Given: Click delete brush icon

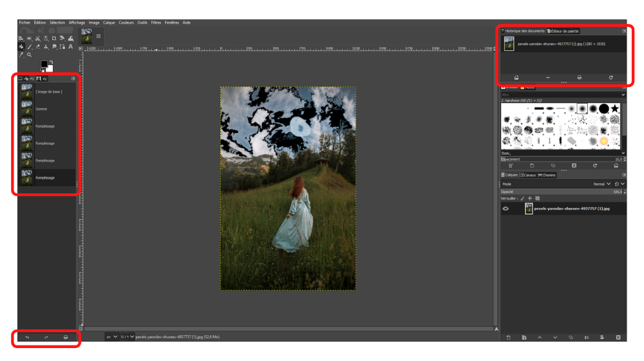Looking at the screenshot, I should tap(574, 165).
